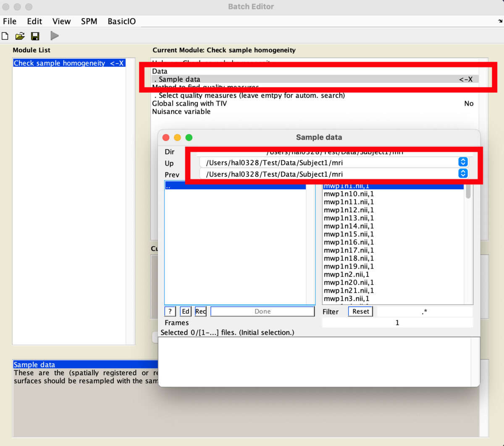The height and width of the screenshot is (446, 504).
Task: Click the Save Batch floppy disk icon
Action: [35, 36]
